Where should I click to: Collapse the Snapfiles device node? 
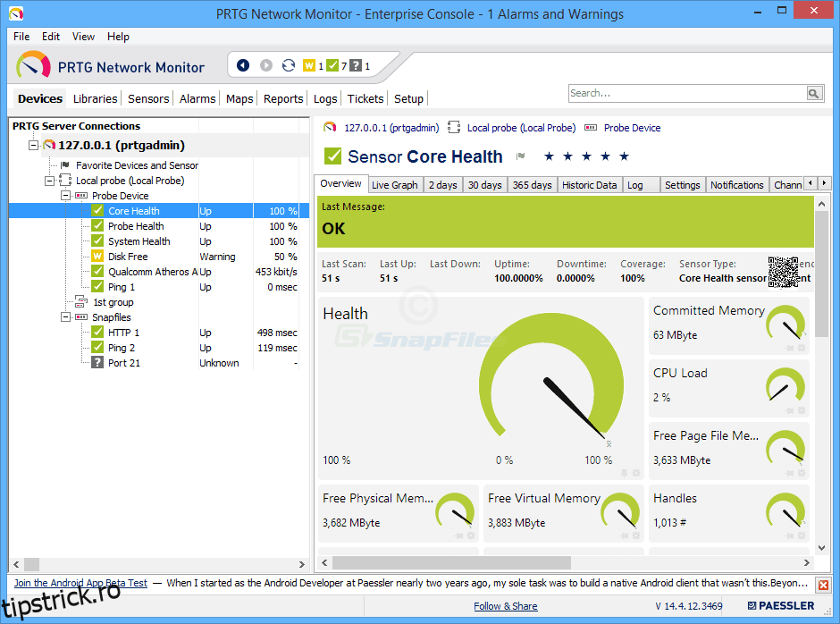pos(65,317)
